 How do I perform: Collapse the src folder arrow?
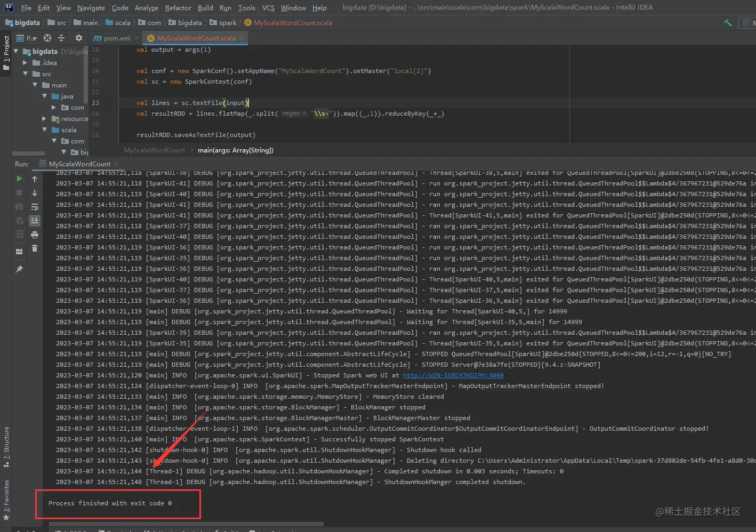click(25, 74)
